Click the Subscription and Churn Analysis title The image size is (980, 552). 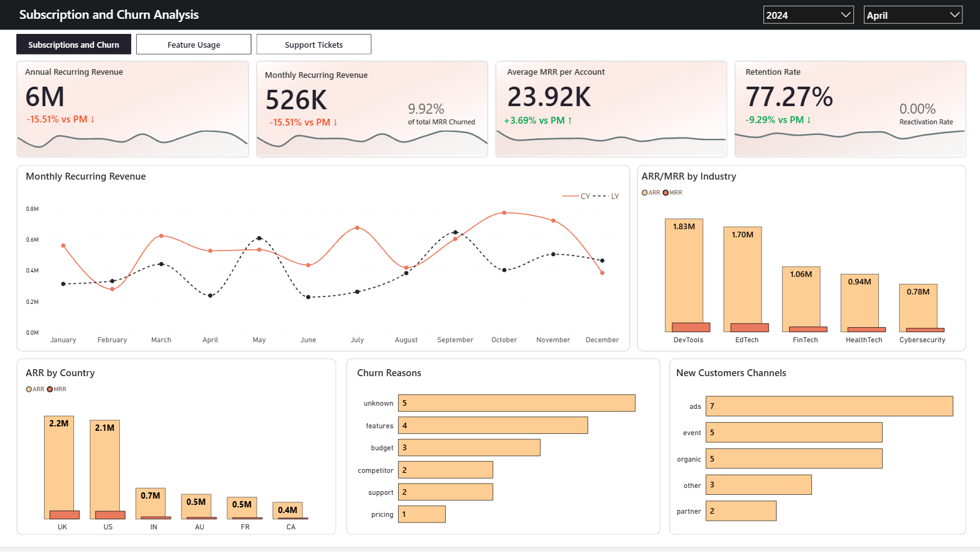click(x=109, y=14)
